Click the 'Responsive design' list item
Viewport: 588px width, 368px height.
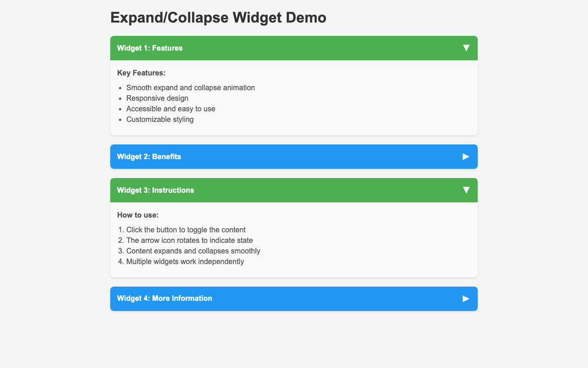pyautogui.click(x=157, y=98)
